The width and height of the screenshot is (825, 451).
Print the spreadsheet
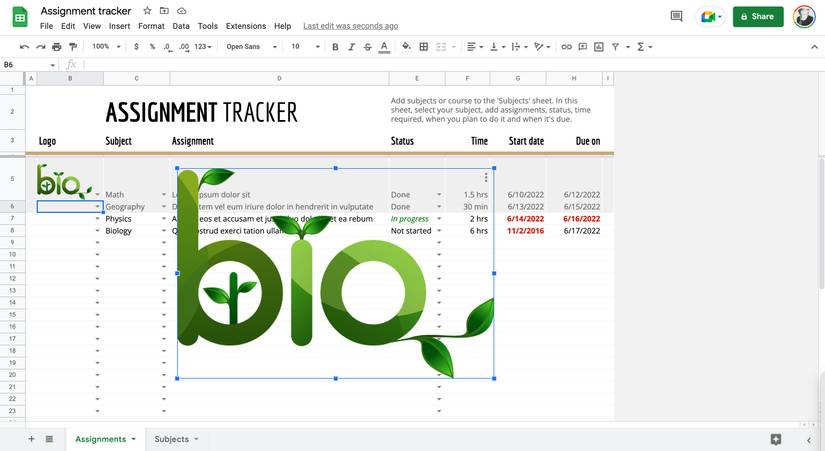pyautogui.click(x=57, y=47)
